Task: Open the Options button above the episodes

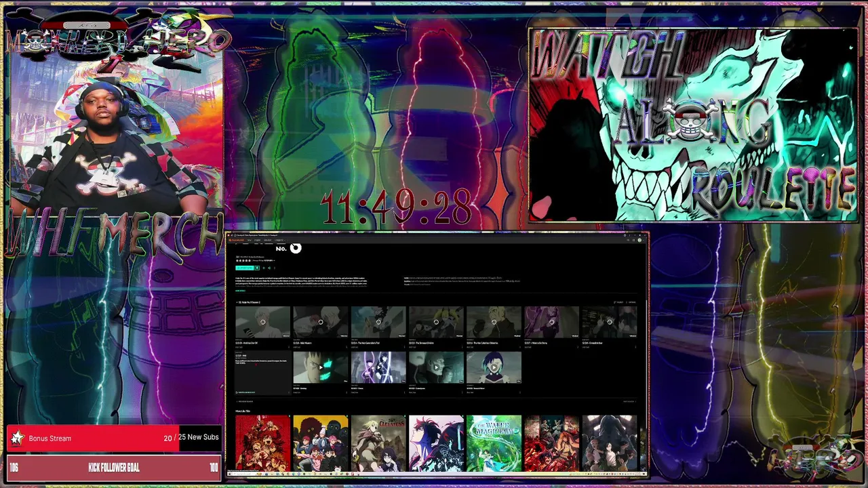Action: 631,302
